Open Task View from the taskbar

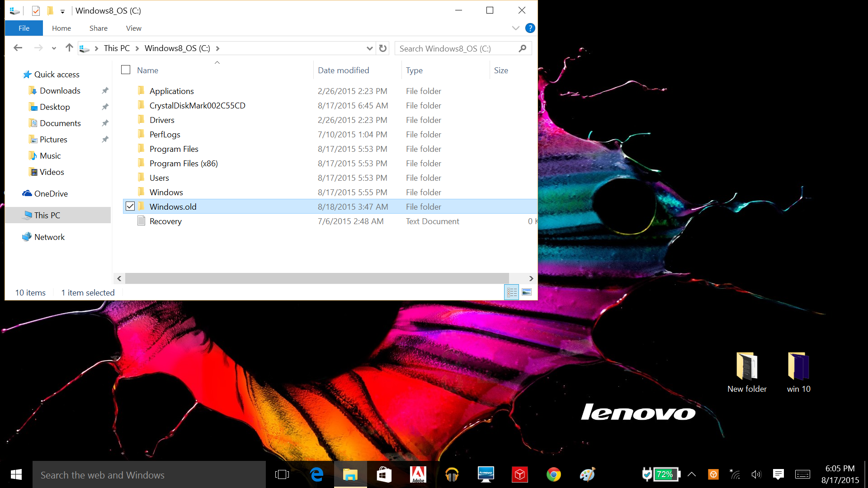(x=282, y=474)
